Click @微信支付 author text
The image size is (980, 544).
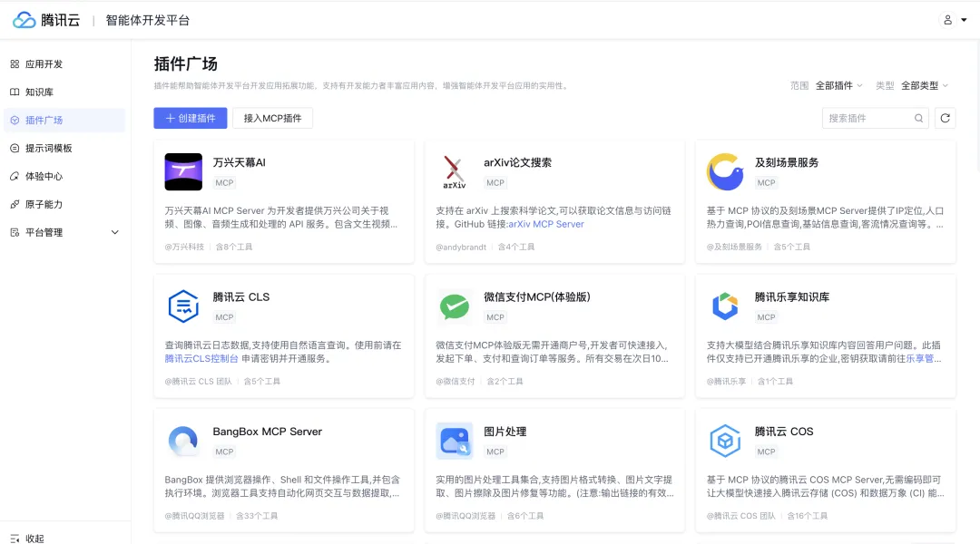tap(455, 381)
